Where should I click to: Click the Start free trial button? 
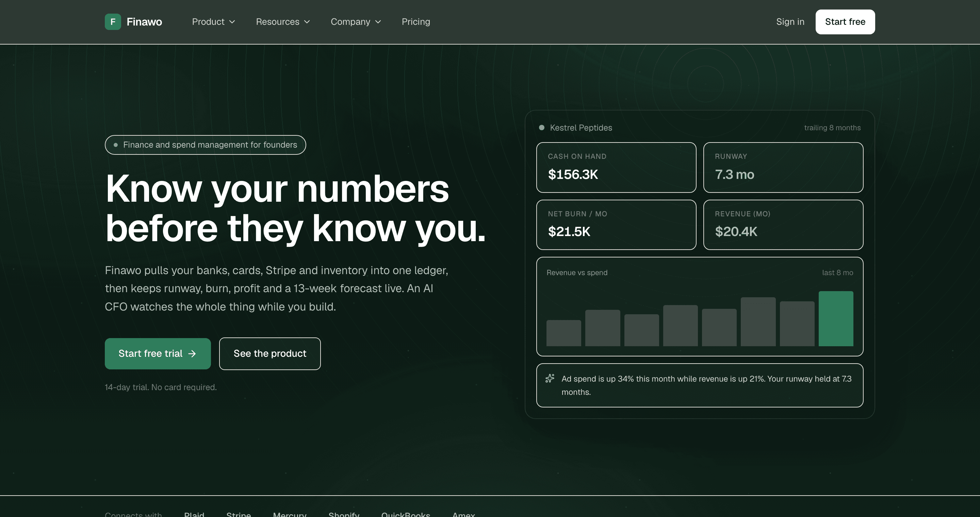point(158,353)
